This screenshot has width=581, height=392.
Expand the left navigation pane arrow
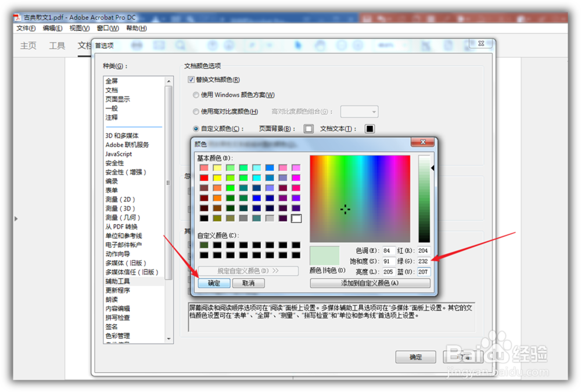point(16,218)
